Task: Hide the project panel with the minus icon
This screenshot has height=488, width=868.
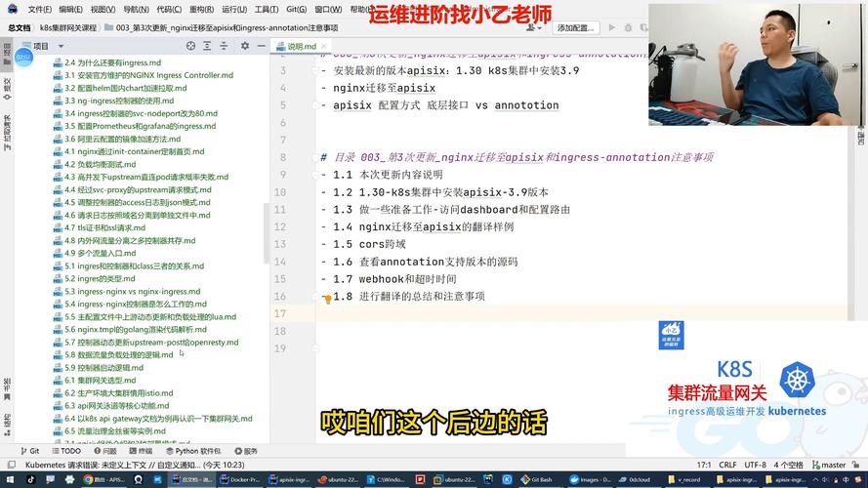Action: (262, 46)
